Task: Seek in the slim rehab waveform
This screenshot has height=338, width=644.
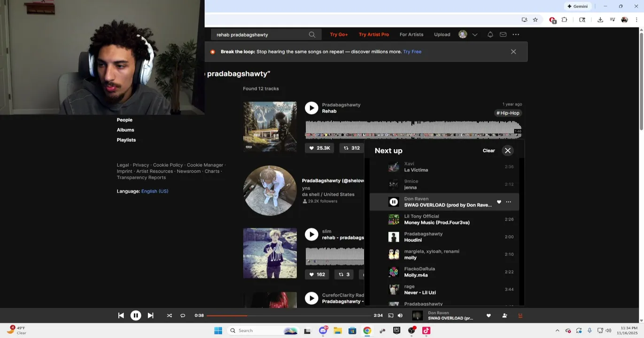Action: click(335, 256)
